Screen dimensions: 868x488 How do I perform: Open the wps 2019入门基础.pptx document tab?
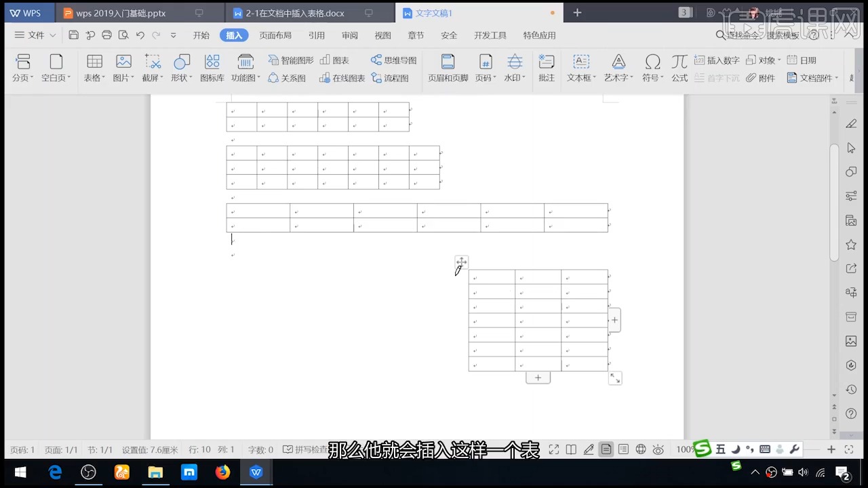(121, 13)
